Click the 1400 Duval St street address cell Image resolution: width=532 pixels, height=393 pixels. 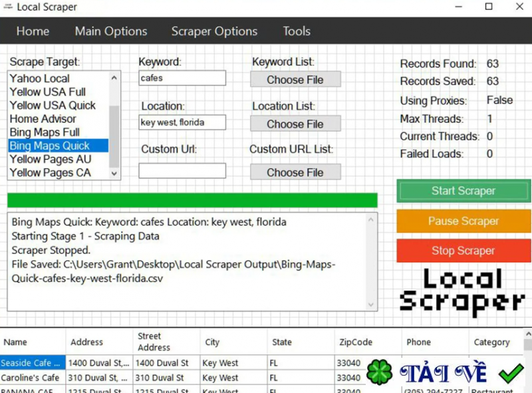coord(167,363)
